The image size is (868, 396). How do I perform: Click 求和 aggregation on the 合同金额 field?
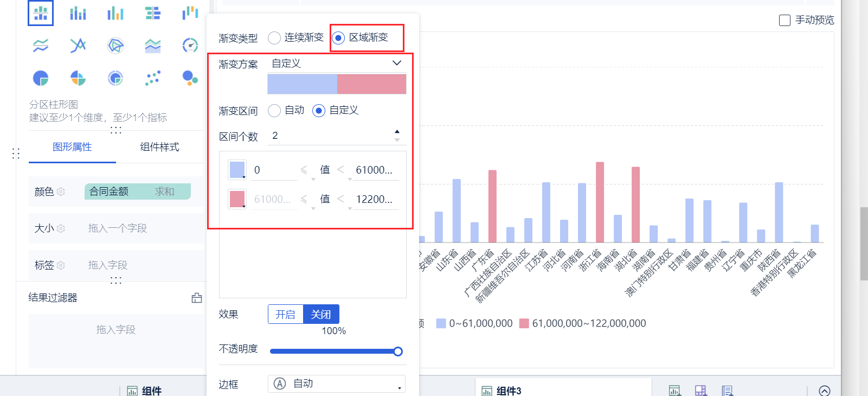(x=164, y=191)
